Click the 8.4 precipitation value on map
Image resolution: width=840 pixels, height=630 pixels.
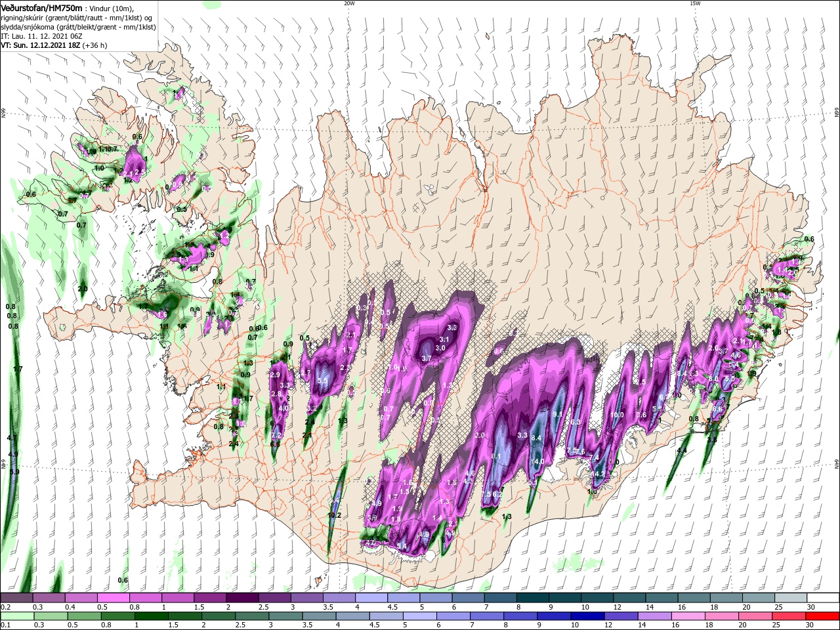[536, 438]
